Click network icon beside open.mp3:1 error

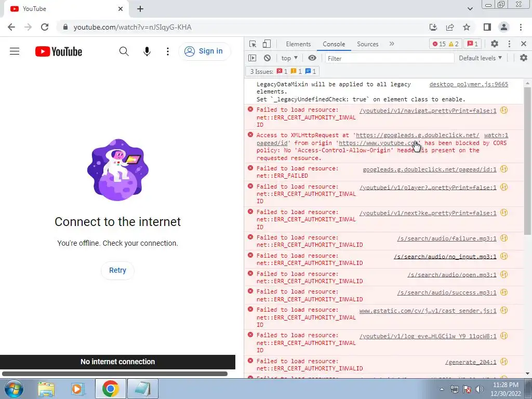pos(504,274)
